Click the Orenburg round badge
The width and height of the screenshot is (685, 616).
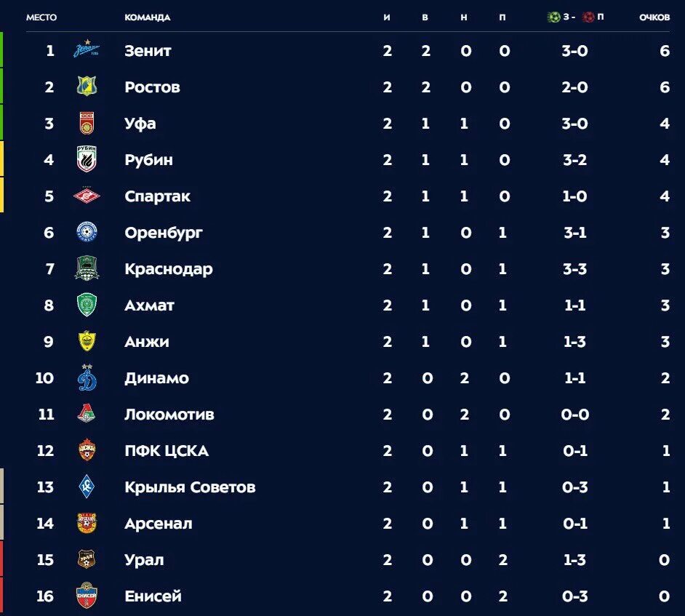point(87,232)
